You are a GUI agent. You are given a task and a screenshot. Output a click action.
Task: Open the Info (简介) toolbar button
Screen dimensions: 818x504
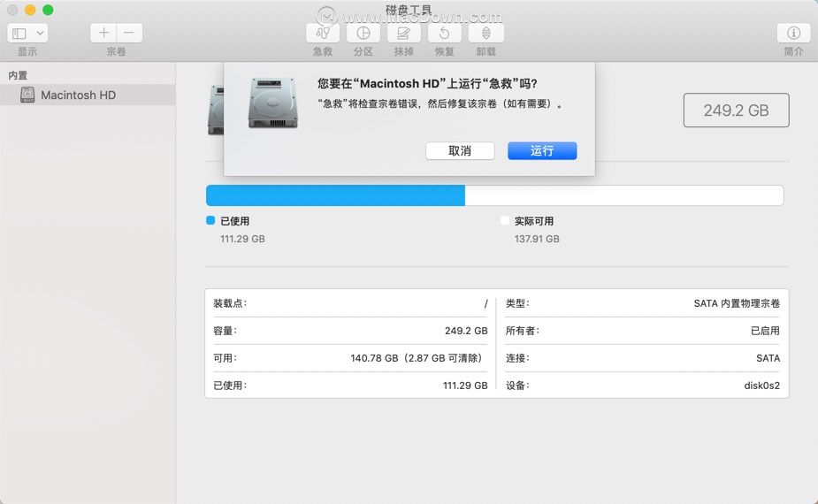click(x=793, y=33)
